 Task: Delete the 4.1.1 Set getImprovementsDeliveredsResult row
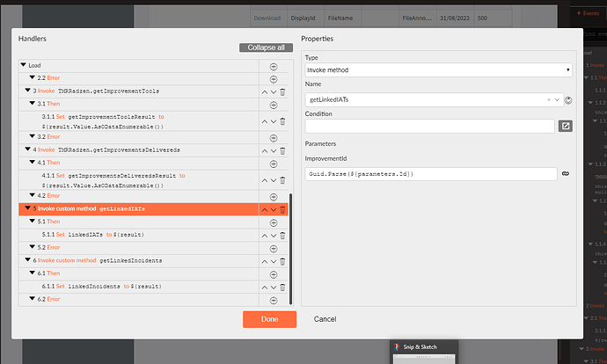[x=282, y=180]
